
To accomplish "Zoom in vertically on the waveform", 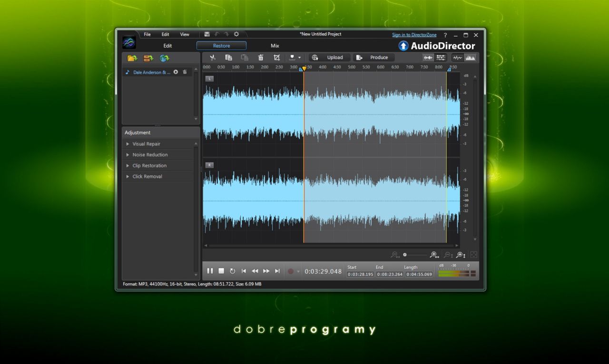I will [461, 255].
